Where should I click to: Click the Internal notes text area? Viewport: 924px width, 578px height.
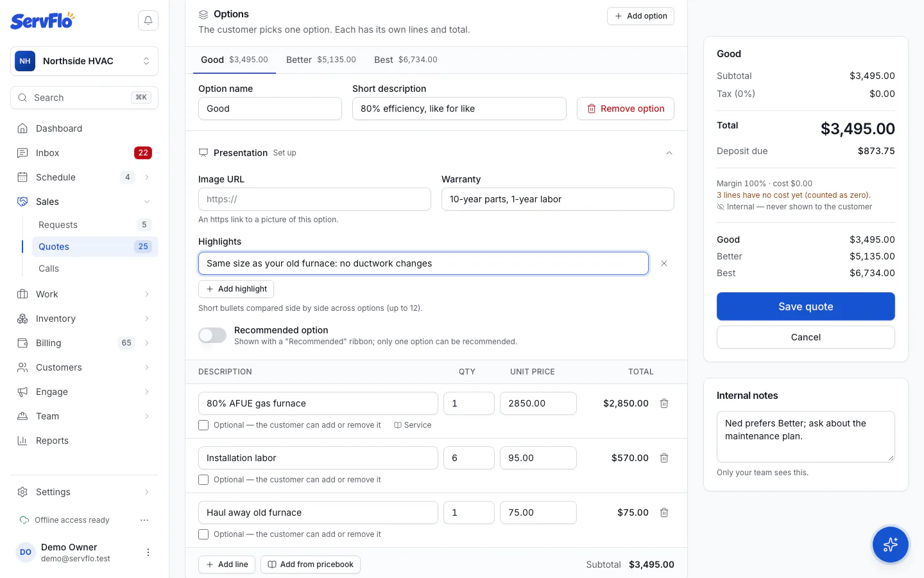pyautogui.click(x=806, y=437)
